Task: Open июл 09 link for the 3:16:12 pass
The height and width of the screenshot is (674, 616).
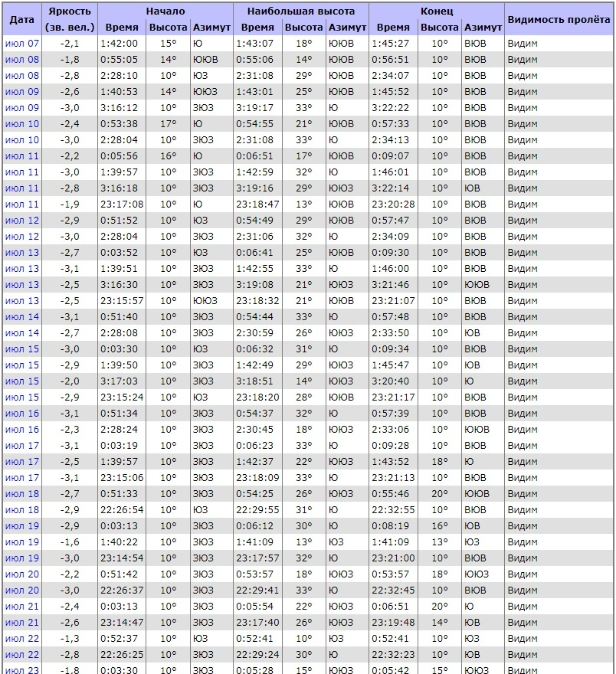Action: point(22,108)
